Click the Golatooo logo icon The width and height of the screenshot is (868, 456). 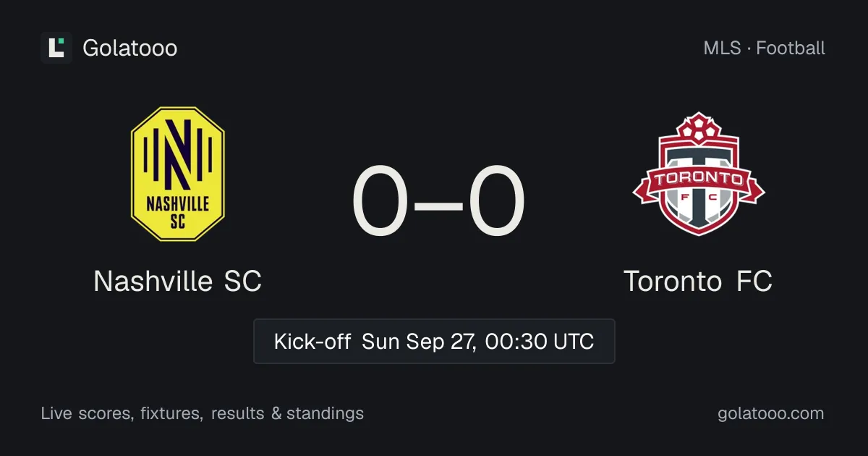56,48
